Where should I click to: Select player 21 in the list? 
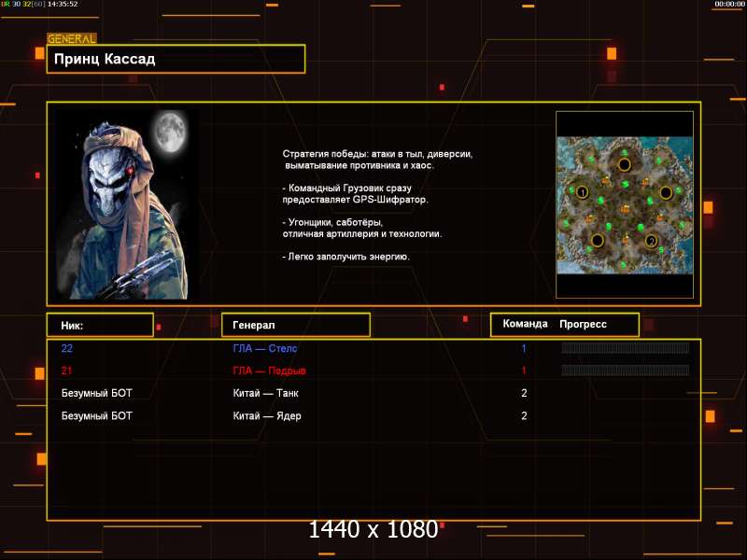[x=66, y=371]
